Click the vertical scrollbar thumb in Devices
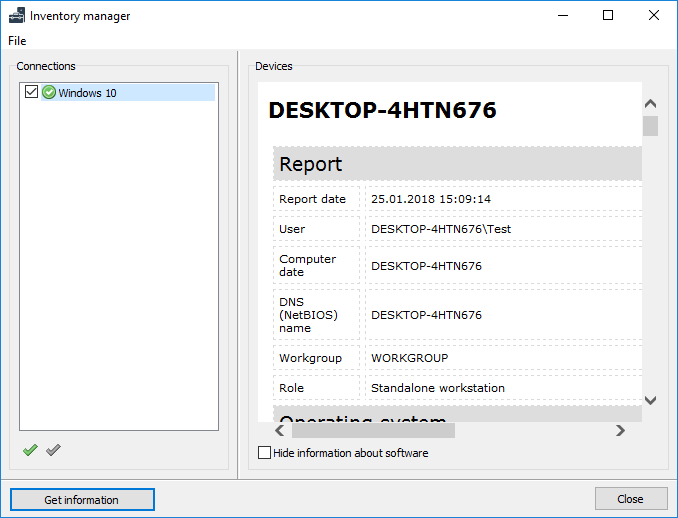Viewport: 678px width, 518px height. [650, 126]
